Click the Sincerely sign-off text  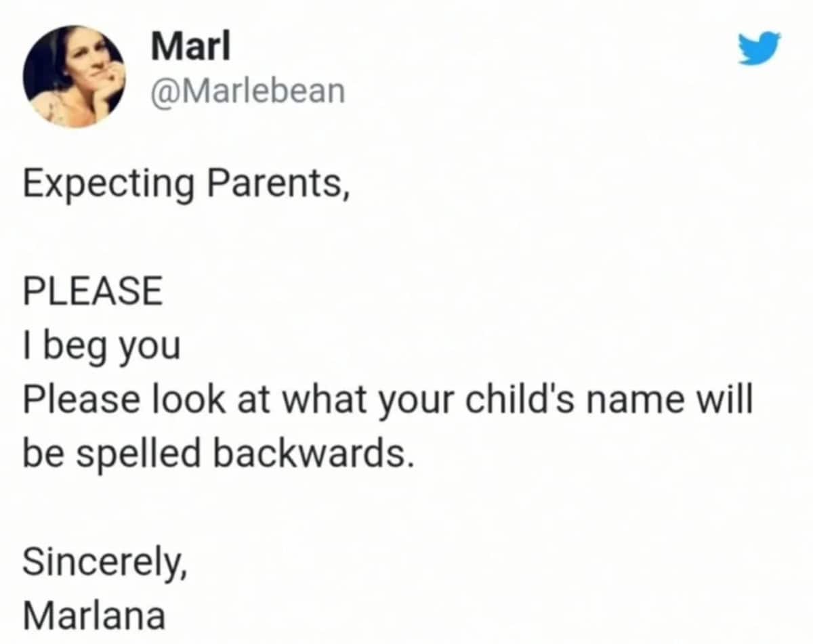(x=104, y=561)
